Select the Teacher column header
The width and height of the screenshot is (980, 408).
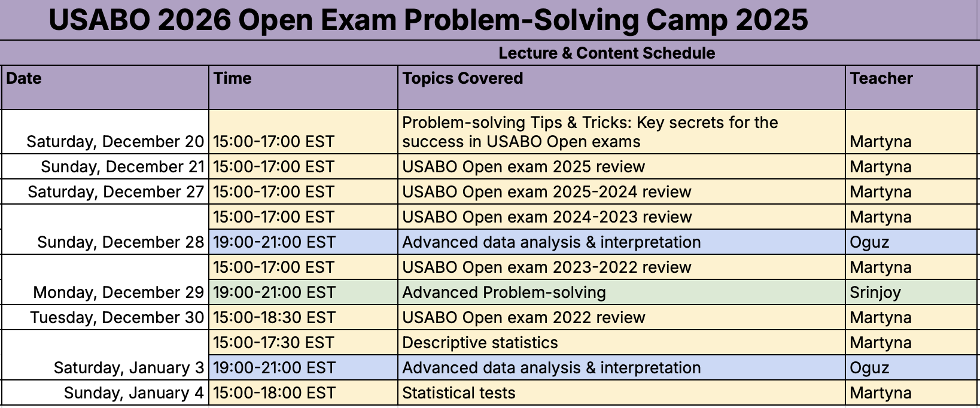[911, 87]
